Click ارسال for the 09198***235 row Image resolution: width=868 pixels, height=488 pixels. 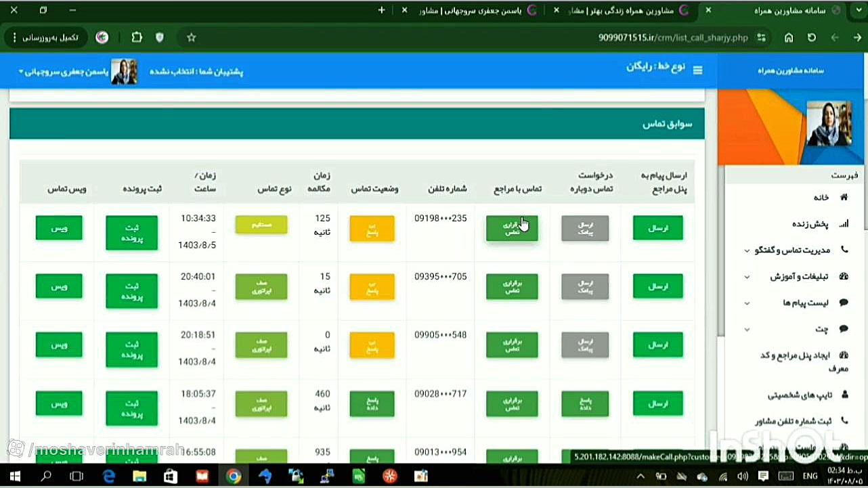(658, 228)
